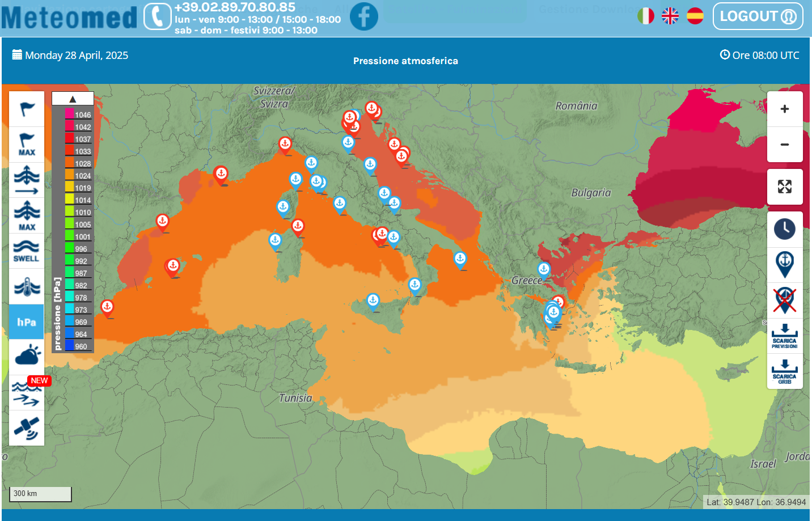Open the sea temperature layer

pyautogui.click(x=27, y=287)
